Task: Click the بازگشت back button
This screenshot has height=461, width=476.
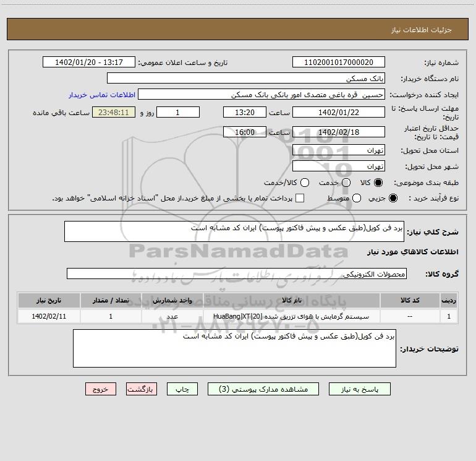Action: point(142,389)
